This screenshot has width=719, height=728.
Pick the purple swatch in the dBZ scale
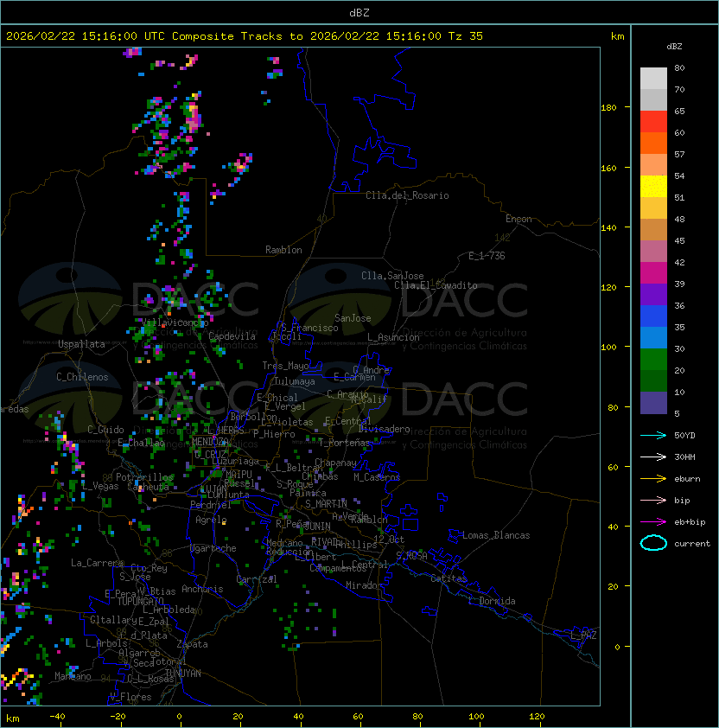tap(653, 294)
